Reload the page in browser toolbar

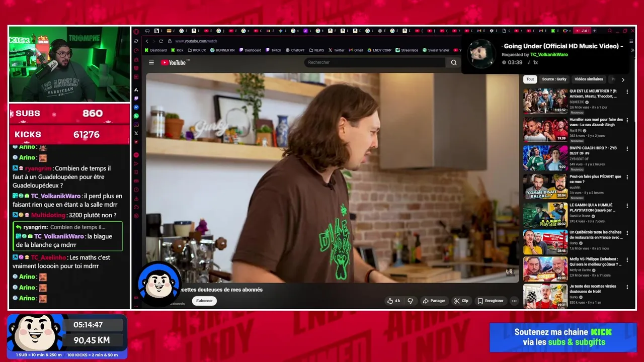click(x=161, y=41)
